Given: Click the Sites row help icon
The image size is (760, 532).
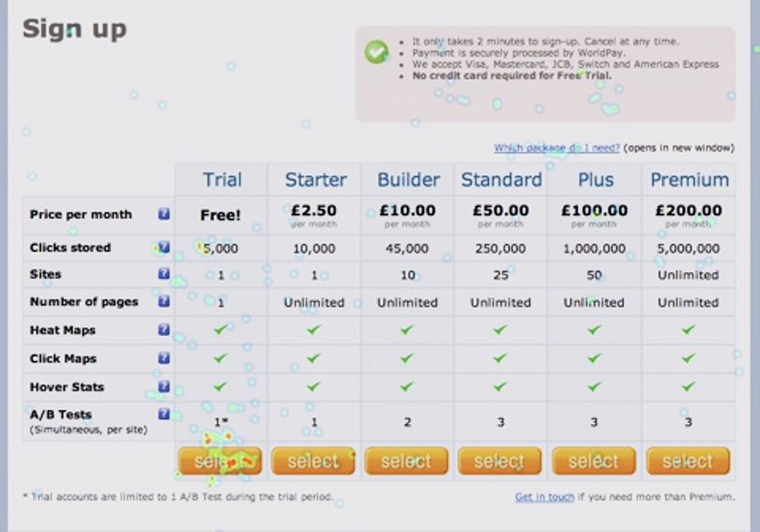Looking at the screenshot, I should 164,274.
